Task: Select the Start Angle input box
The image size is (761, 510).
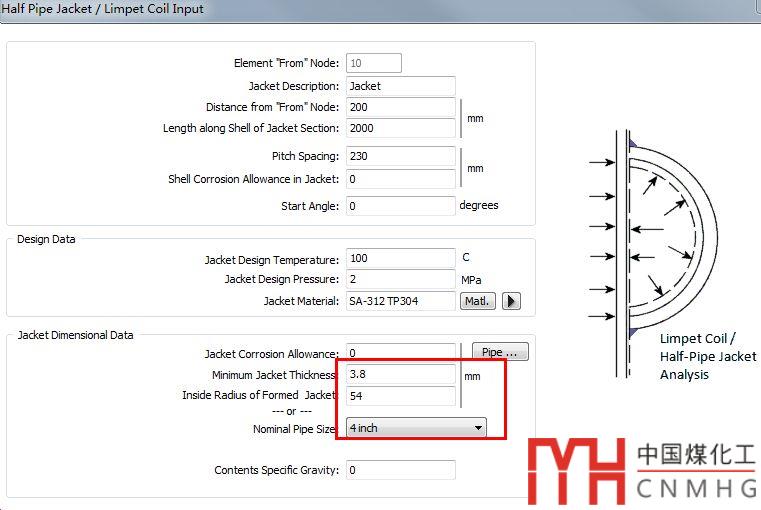Action: (400, 206)
